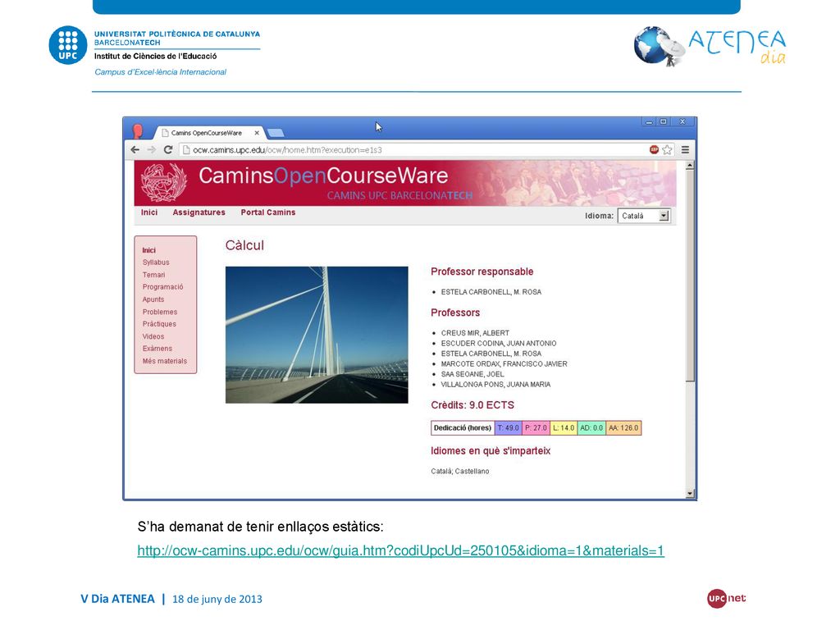This screenshot has height=630, width=840.
Task: Open Vídeos in the side menu
Action: [153, 336]
